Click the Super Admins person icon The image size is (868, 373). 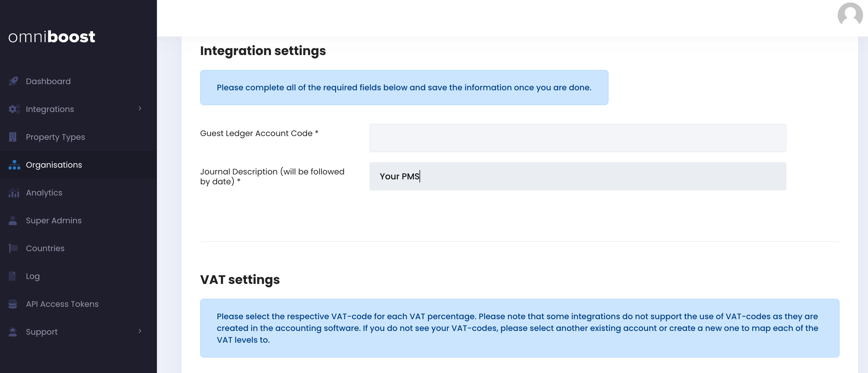point(13,221)
